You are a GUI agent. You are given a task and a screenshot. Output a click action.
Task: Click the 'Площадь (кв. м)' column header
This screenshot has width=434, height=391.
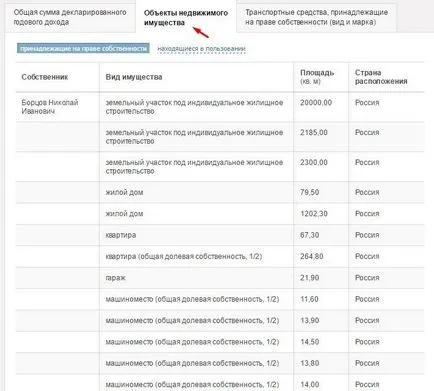(317, 77)
